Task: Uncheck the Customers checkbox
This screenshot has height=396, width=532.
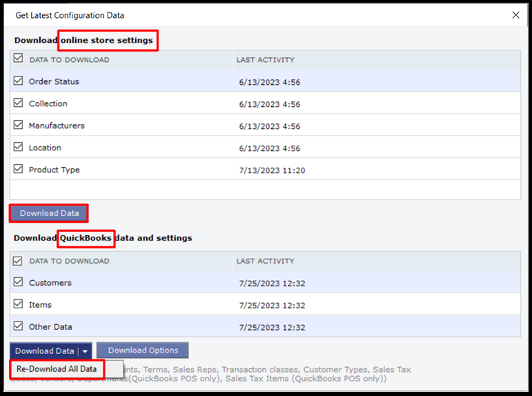Action: (19, 283)
